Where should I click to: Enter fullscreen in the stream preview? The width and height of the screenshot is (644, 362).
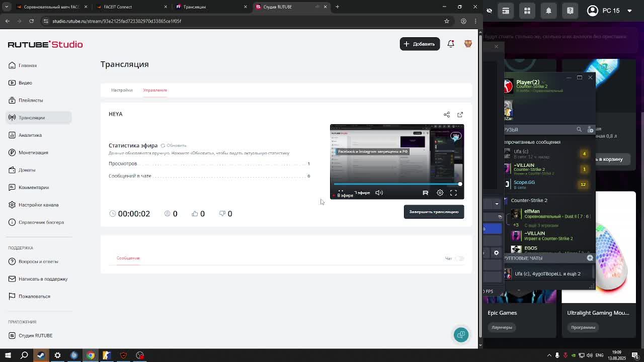coord(453,193)
